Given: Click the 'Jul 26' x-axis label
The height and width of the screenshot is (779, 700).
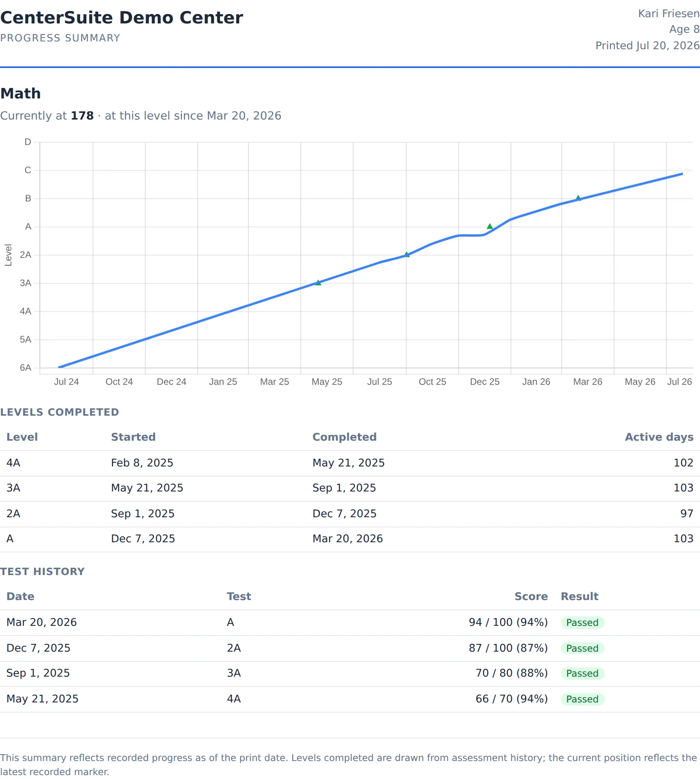Looking at the screenshot, I should click(x=680, y=382).
